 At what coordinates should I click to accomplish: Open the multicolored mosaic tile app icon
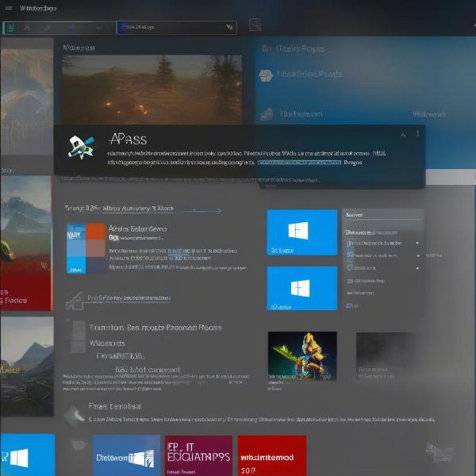pos(86,248)
